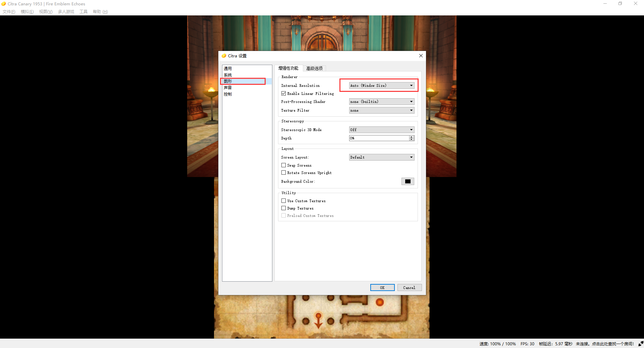Select 声音 in the settings category list
Image resolution: width=644 pixels, height=348 pixels.
pos(228,88)
